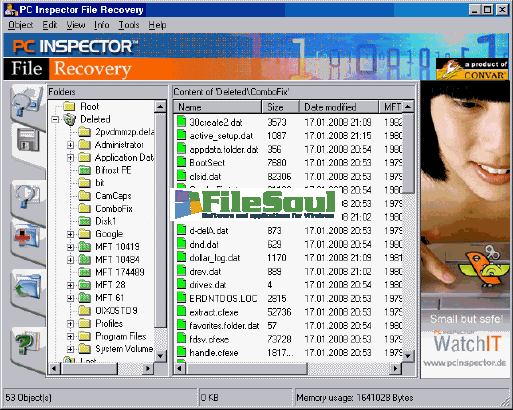Click the green folder icon for Bifrost FE

click(85, 170)
